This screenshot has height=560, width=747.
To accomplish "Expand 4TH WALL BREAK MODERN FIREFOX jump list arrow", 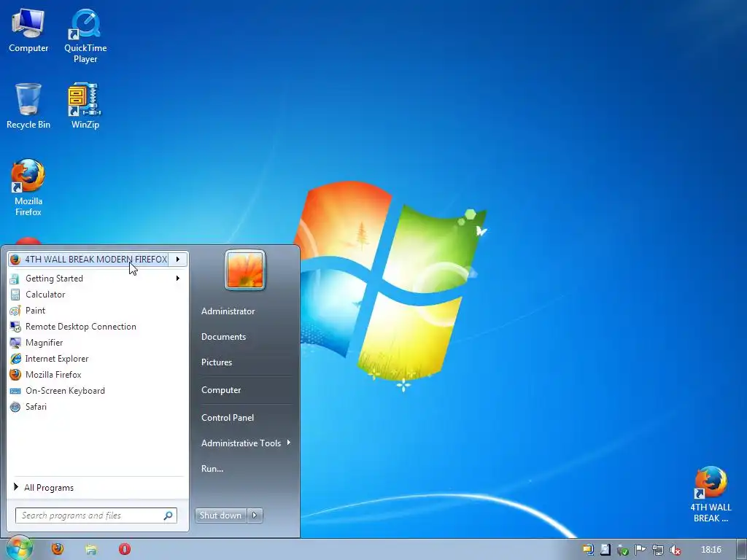I will point(178,259).
